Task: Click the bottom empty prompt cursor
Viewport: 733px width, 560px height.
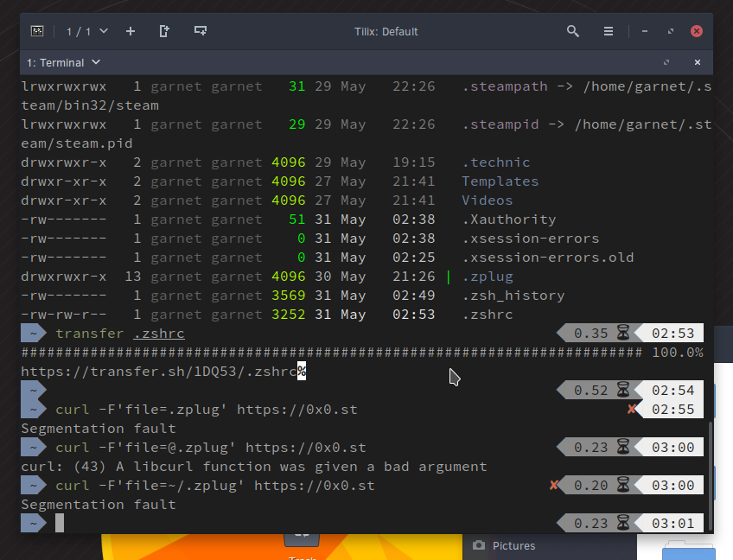Action: click(x=60, y=523)
